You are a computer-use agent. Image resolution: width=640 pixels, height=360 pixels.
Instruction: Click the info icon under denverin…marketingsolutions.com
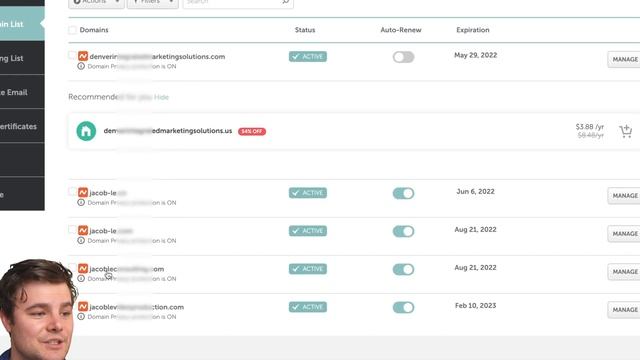click(81, 66)
